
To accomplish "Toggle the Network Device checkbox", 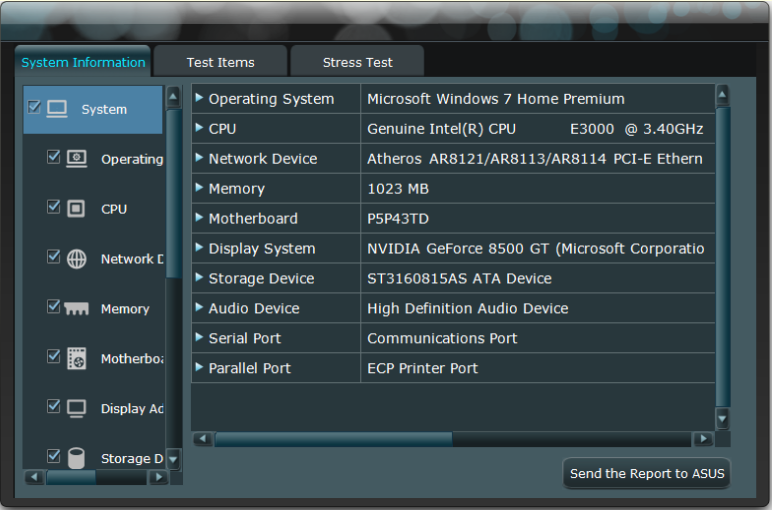I will click(x=54, y=256).
